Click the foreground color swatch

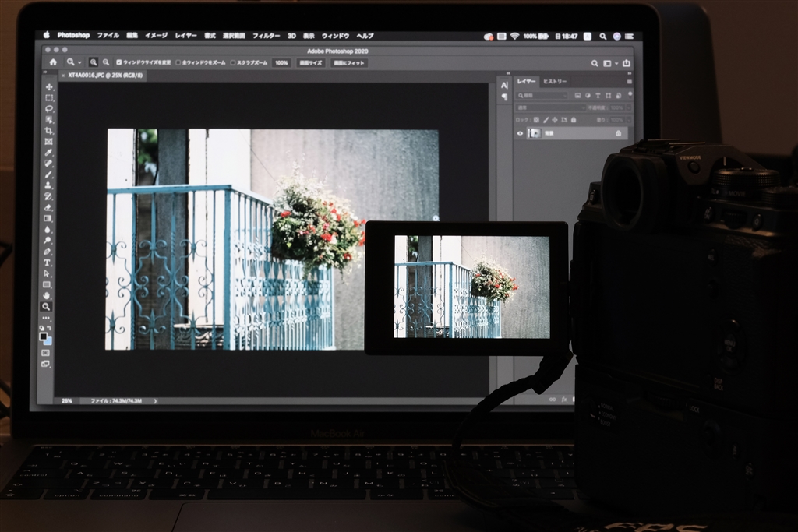pyautogui.click(x=45, y=336)
